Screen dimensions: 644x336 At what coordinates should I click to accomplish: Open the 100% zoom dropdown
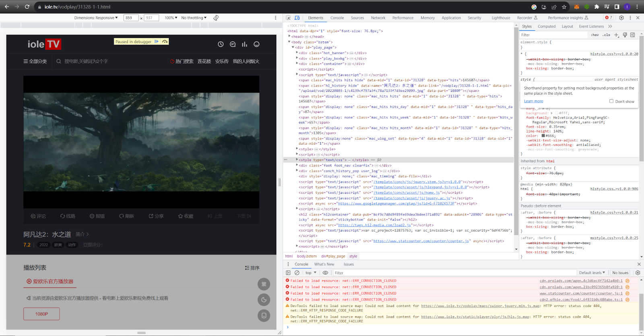click(171, 18)
